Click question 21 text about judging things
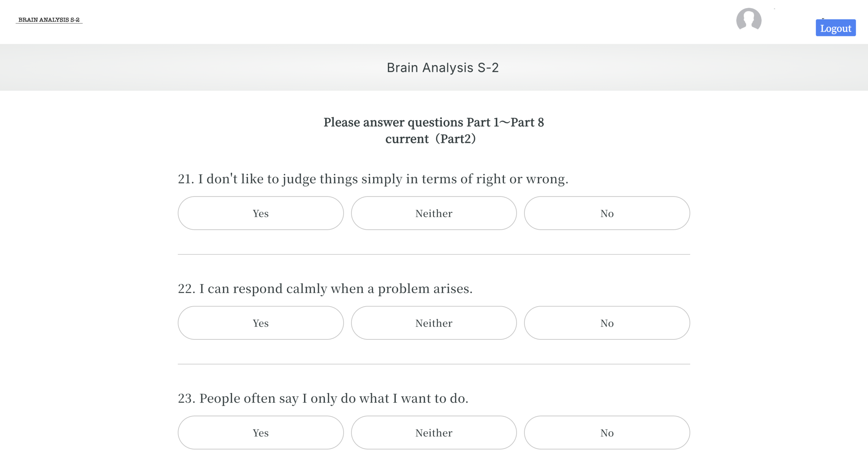This screenshot has width=868, height=466. coord(373,179)
